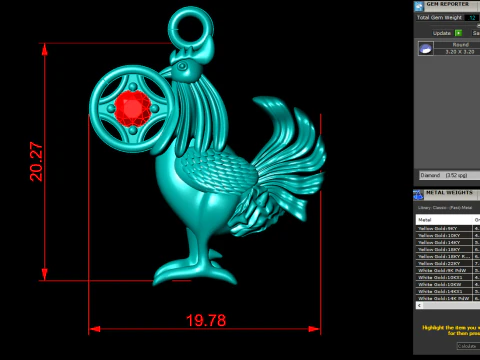The image size is (480, 360).
Task: Click the 3.20 X 3.20 gem size
Action: click(460, 52)
